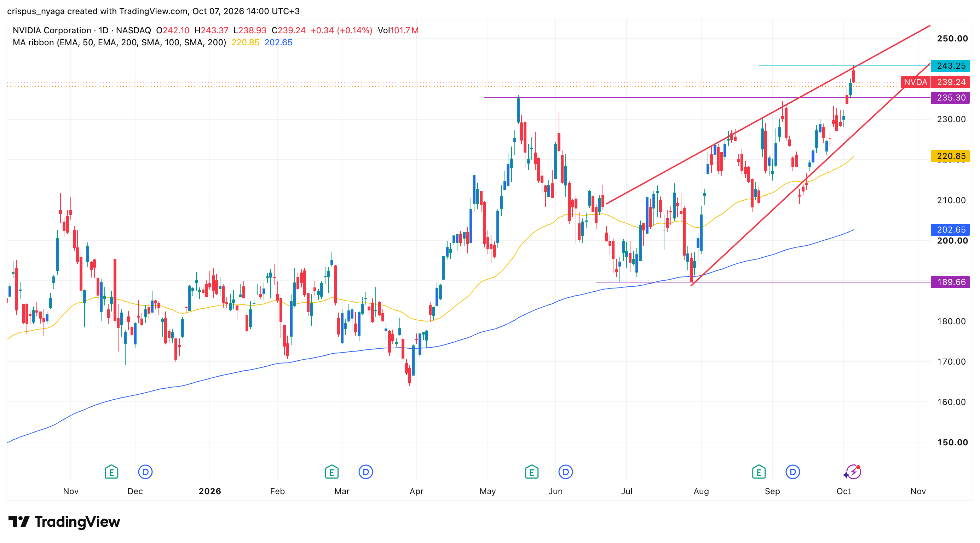Click the blue 202.65 legend value
The width and height of the screenshot is (980, 543).
coord(278,42)
